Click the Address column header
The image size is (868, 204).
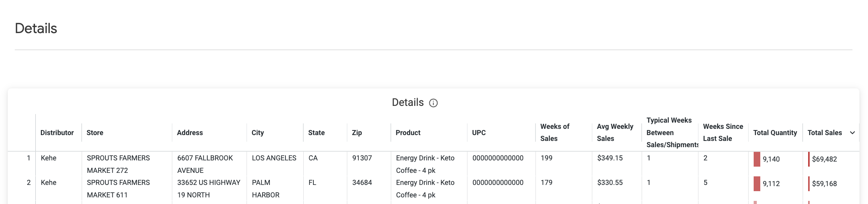click(190, 133)
